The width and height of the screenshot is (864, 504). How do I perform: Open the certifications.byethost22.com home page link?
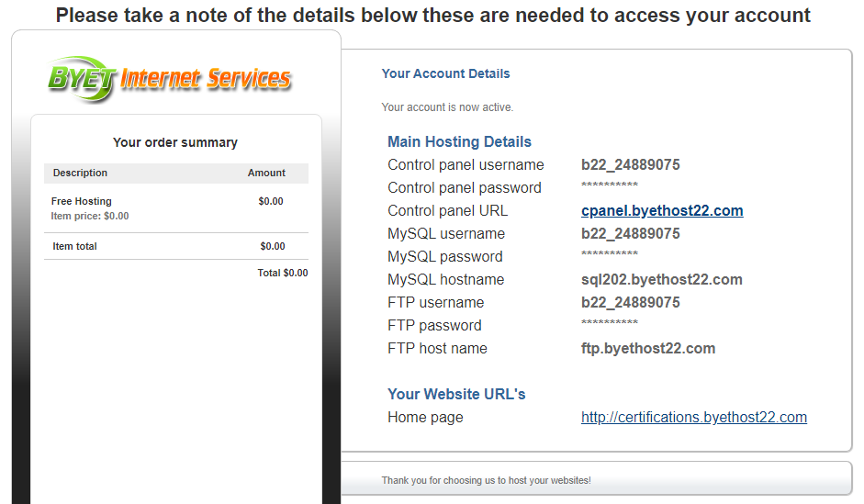tap(694, 418)
